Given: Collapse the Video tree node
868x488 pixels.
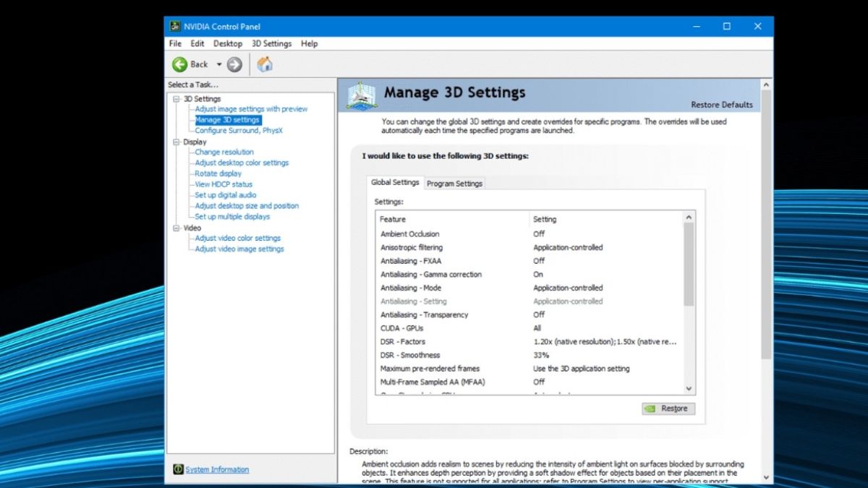Looking at the screenshot, I should (176, 228).
